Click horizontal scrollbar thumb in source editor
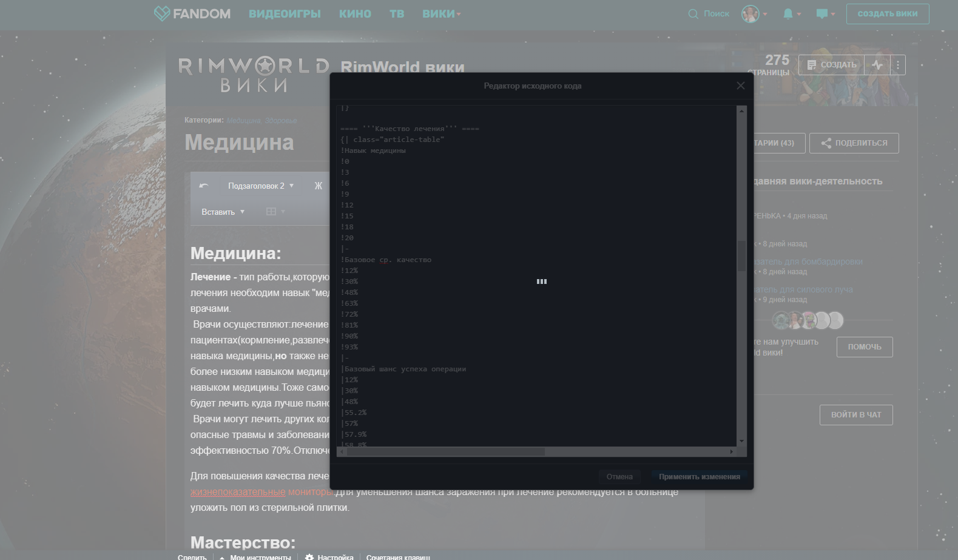 (446, 451)
